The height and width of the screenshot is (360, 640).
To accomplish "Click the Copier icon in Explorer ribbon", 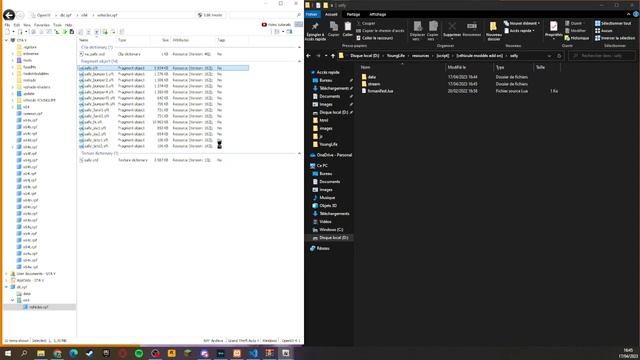I will coord(333,29).
